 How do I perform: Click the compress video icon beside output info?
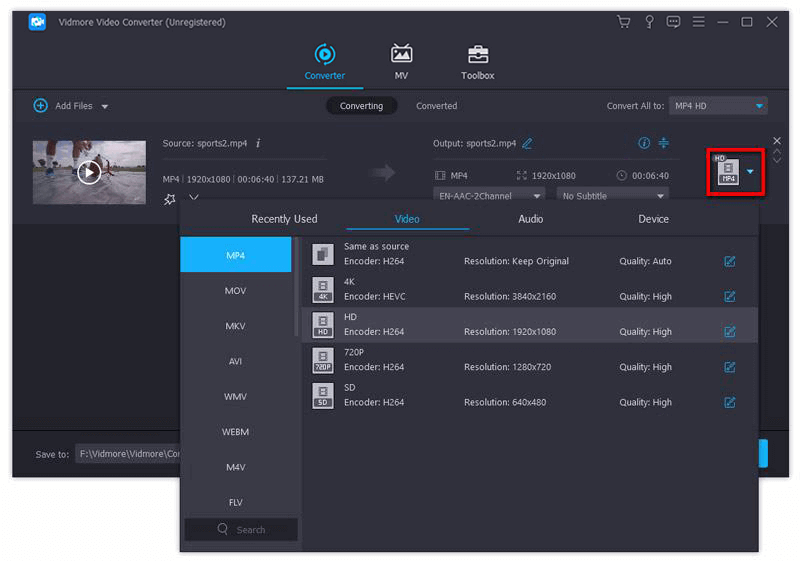664,143
